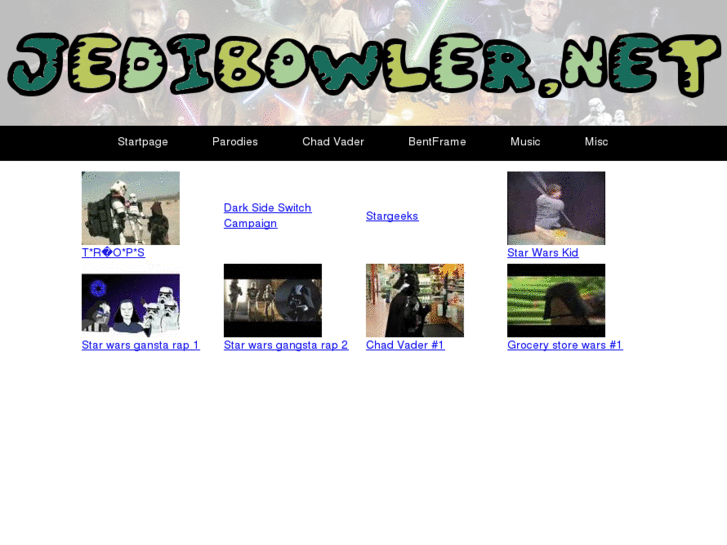
Task: Click the stormtrooper desert thumbnail above T*R*O*P*S
Action: (131, 208)
